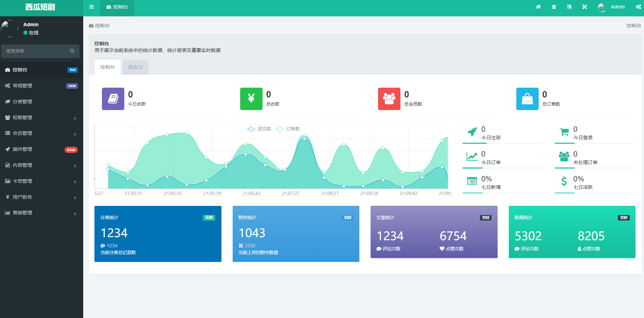Click the 西瓜短剧 logo link
The width and height of the screenshot is (644, 318).
40,7
